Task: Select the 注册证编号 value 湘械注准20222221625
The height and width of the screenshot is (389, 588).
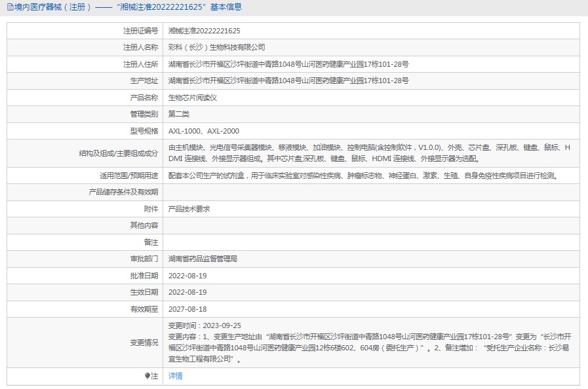Action: point(204,31)
